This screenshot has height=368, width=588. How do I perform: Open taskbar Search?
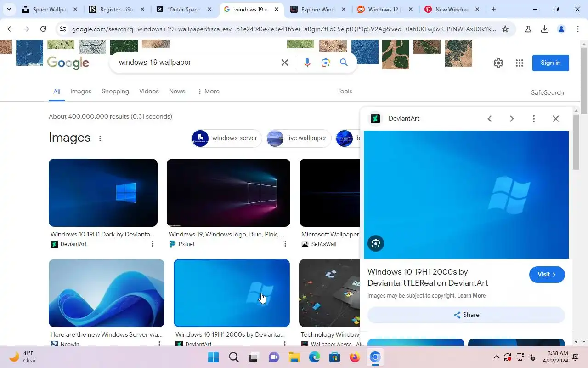(x=234, y=357)
